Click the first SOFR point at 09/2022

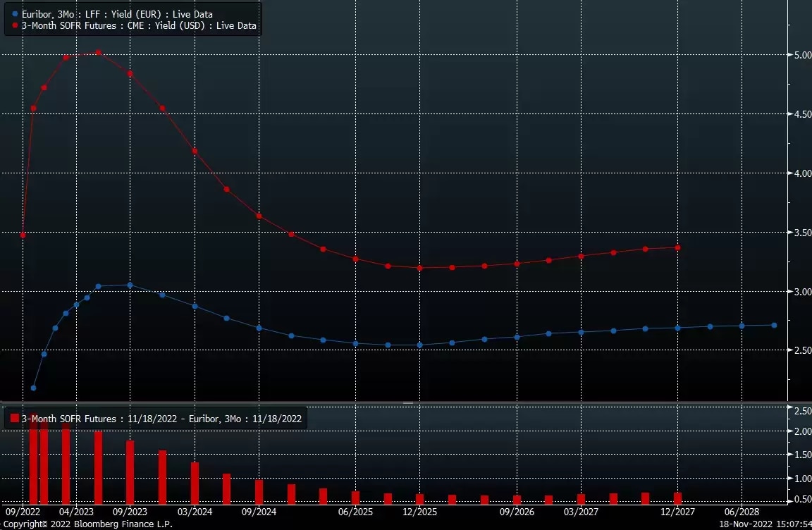pos(23,235)
